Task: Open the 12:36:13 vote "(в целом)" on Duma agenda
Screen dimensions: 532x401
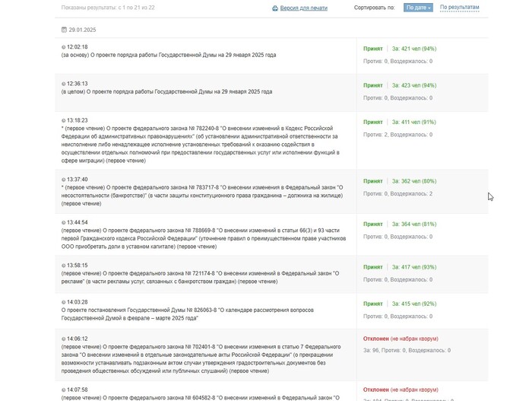Action: [x=166, y=92]
